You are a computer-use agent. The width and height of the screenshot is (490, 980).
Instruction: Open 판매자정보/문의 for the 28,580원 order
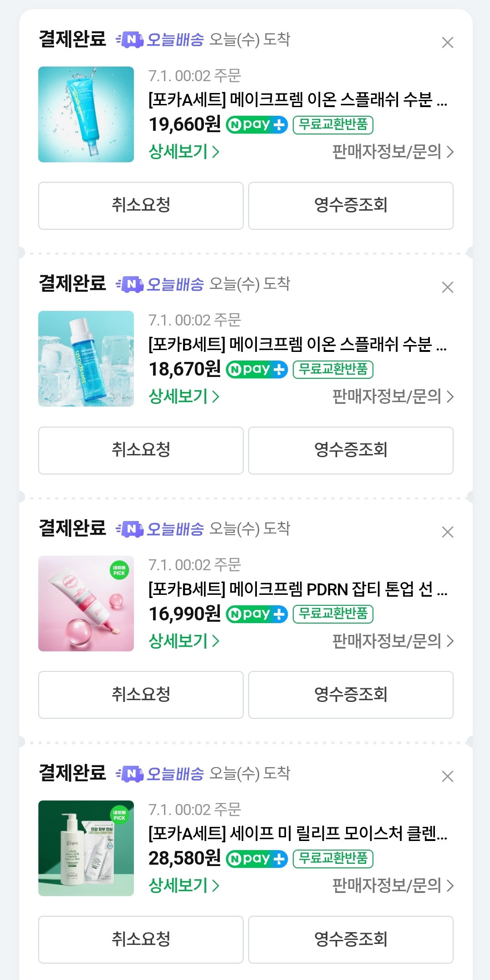pyautogui.click(x=393, y=886)
